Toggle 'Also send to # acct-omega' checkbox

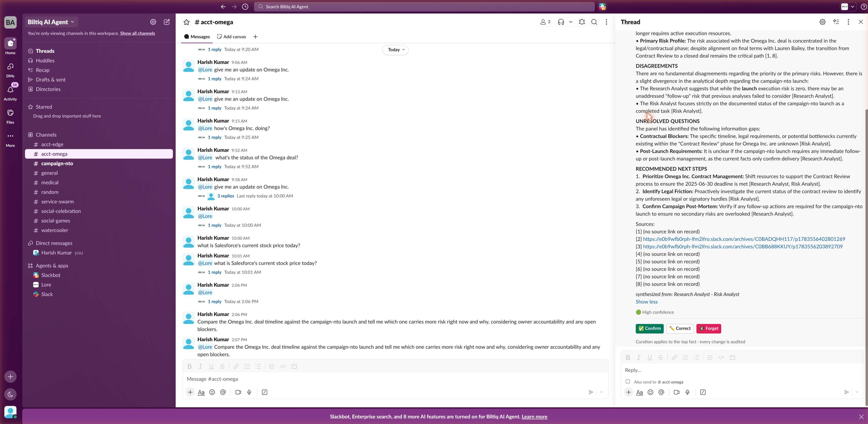click(x=628, y=382)
